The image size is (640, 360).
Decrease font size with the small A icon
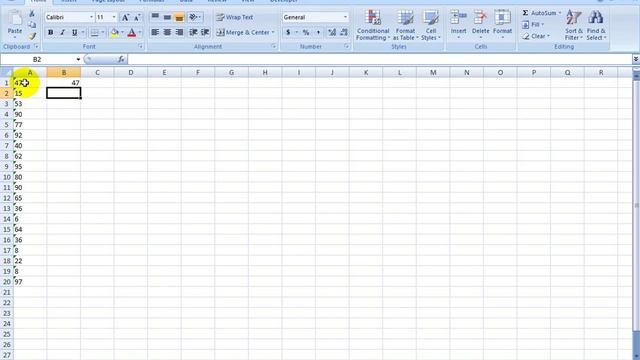click(137, 17)
